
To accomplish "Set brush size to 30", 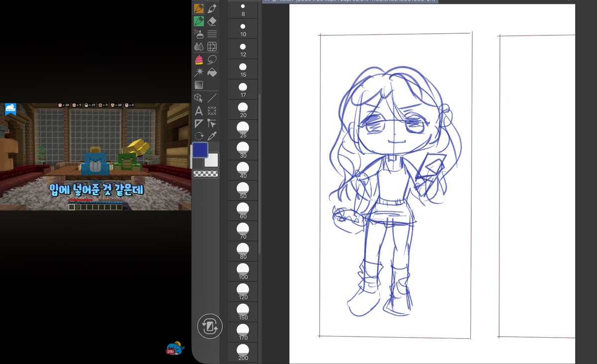I will pyautogui.click(x=243, y=150).
